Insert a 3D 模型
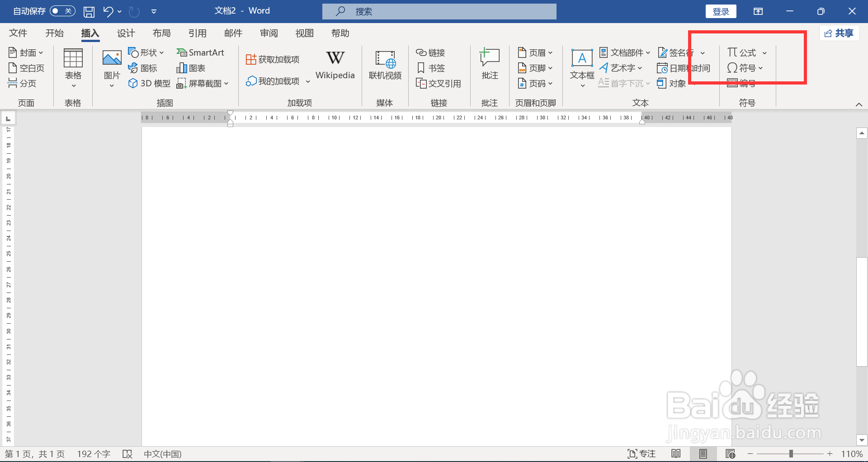 (149, 83)
